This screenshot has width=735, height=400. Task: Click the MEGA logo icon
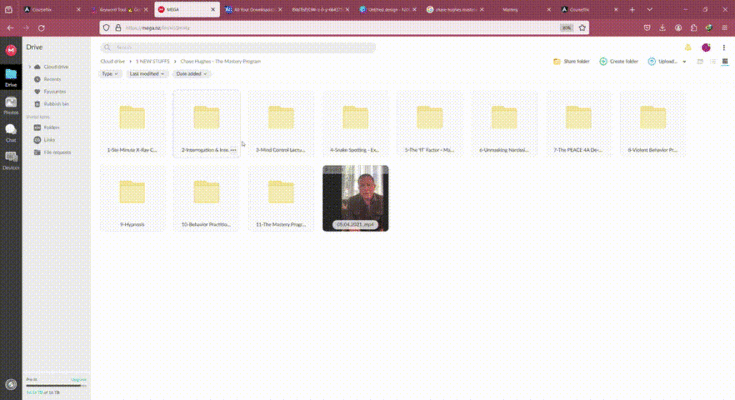tap(11, 49)
